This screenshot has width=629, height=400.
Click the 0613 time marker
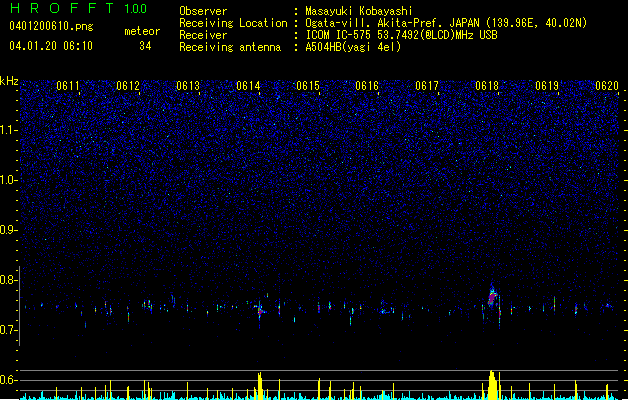pyautogui.click(x=188, y=86)
